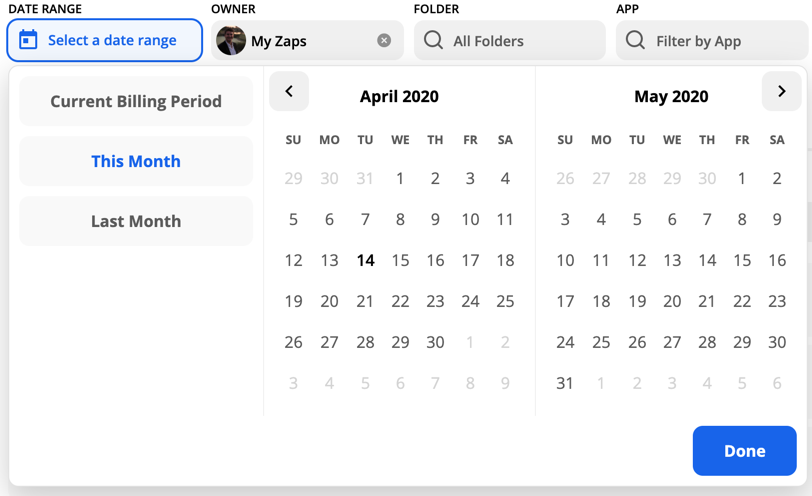The height and width of the screenshot is (496, 812).
Task: Click the search icon in Filter by App
Action: point(635,41)
